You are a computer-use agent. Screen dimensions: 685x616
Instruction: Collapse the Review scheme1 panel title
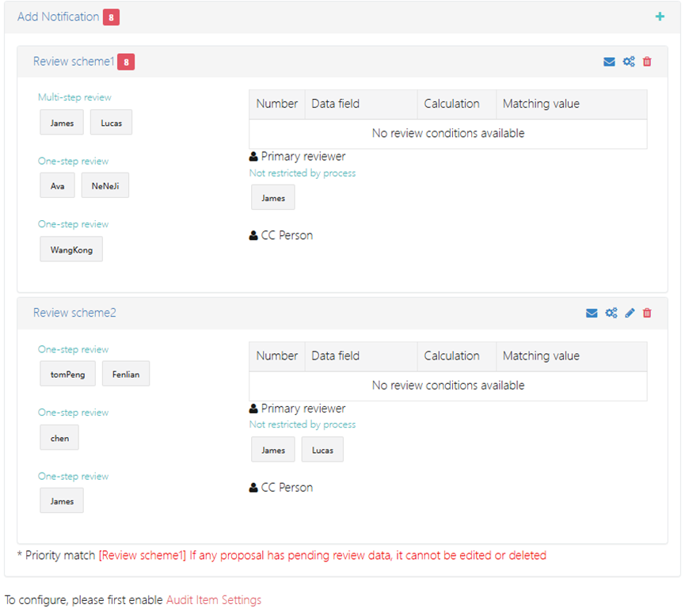pyautogui.click(x=74, y=61)
